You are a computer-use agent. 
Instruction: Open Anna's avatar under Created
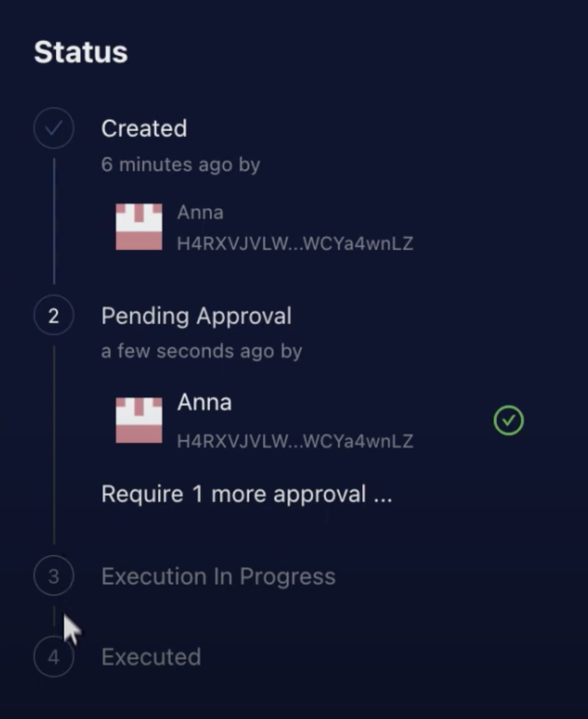point(139,227)
